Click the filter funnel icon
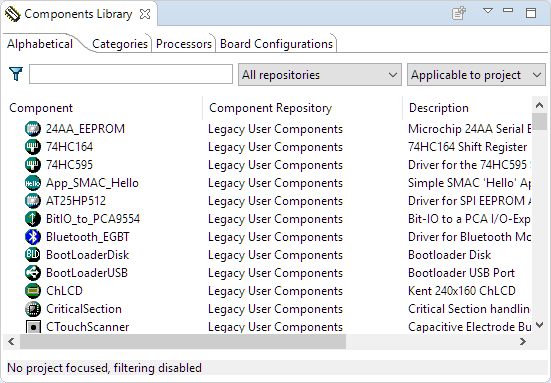 pos(16,74)
